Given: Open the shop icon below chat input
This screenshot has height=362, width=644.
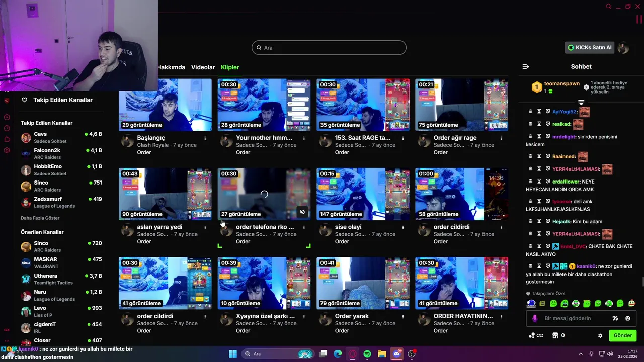Looking at the screenshot, I should click(555, 335).
